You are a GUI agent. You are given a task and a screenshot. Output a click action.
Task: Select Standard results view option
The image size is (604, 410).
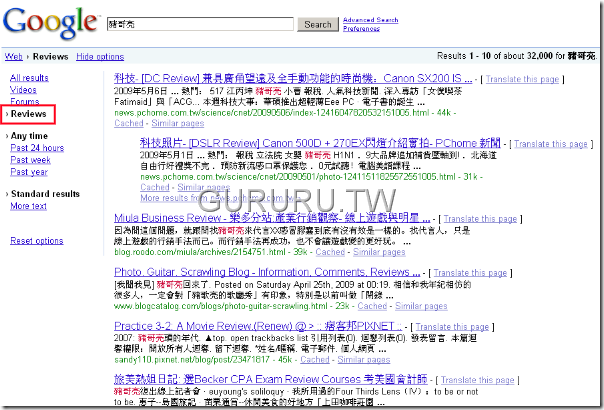tap(45, 194)
